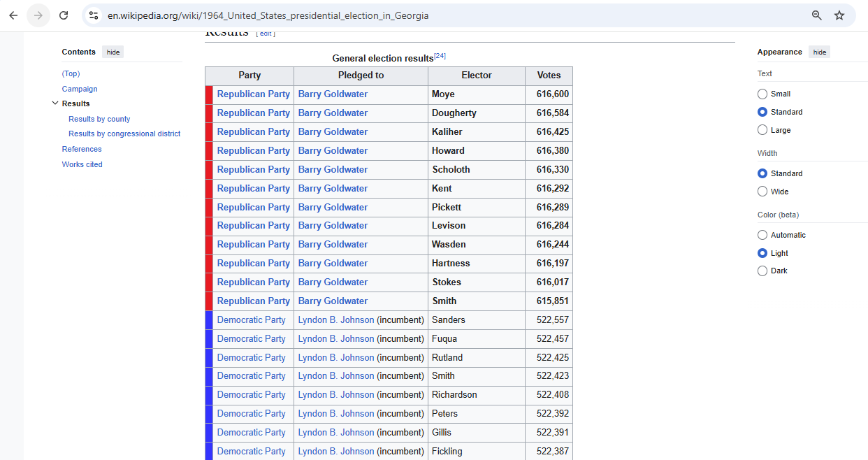Click the Party column header
Image resolution: width=868 pixels, height=460 pixels.
click(x=249, y=76)
